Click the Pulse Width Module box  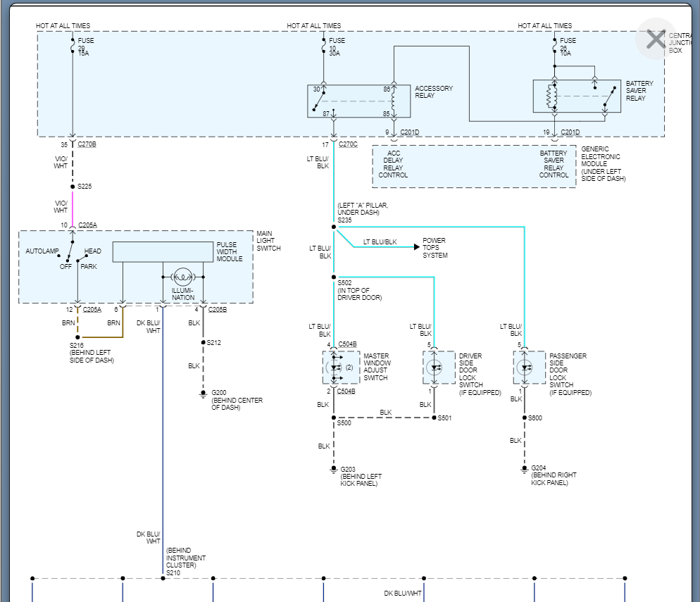click(x=163, y=251)
